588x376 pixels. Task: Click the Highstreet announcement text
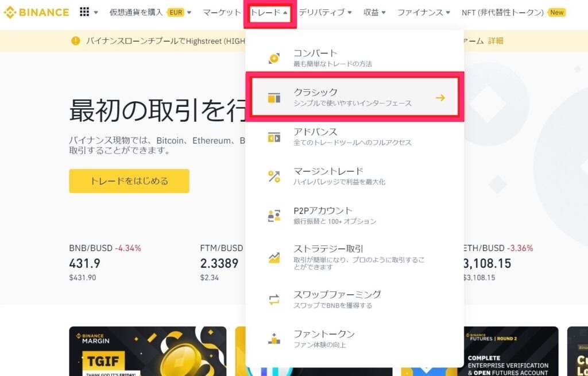click(166, 41)
